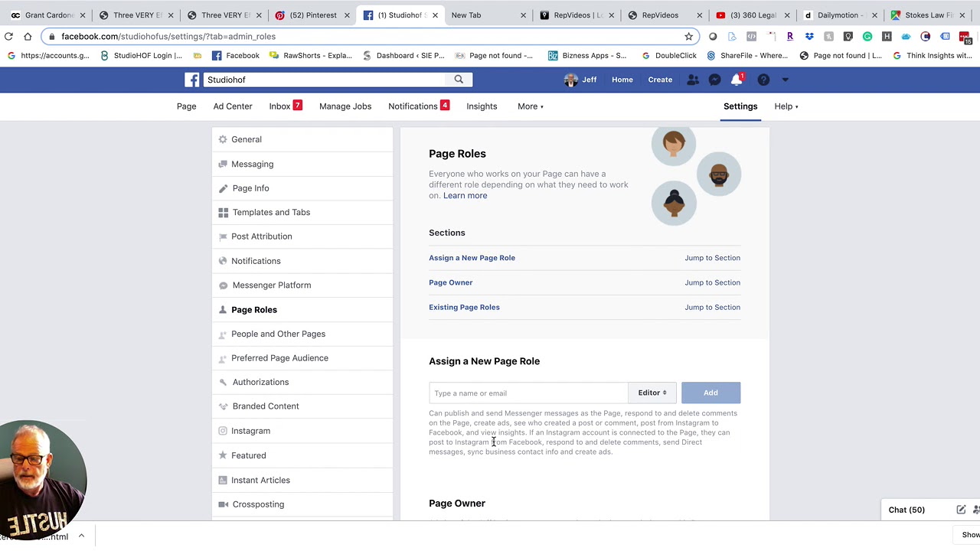The height and width of the screenshot is (551, 980).
Task: Close the New Tab browser tab
Action: (x=524, y=15)
